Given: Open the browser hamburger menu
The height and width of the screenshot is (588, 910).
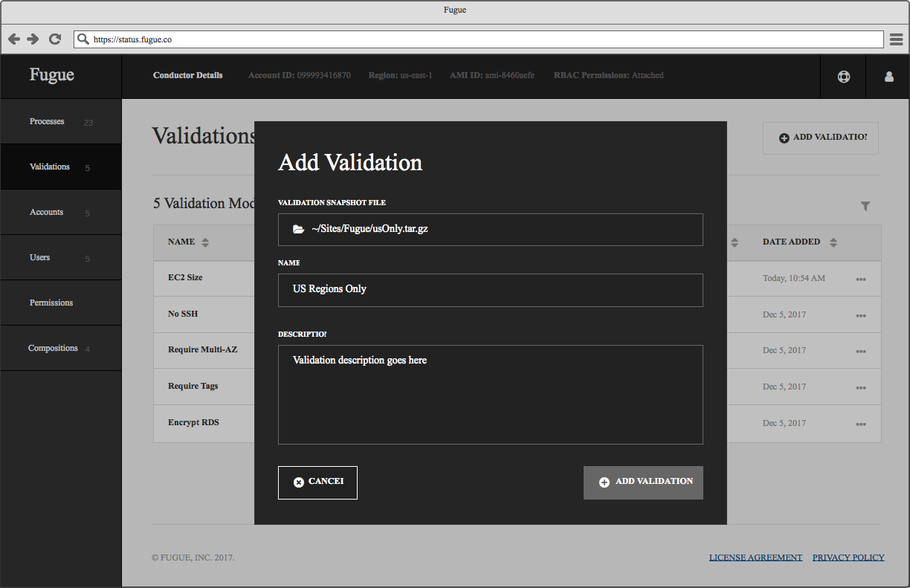Looking at the screenshot, I should pos(897,39).
